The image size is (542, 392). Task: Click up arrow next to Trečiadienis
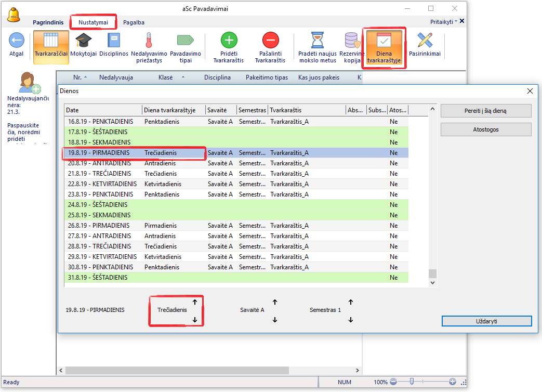[x=195, y=302]
